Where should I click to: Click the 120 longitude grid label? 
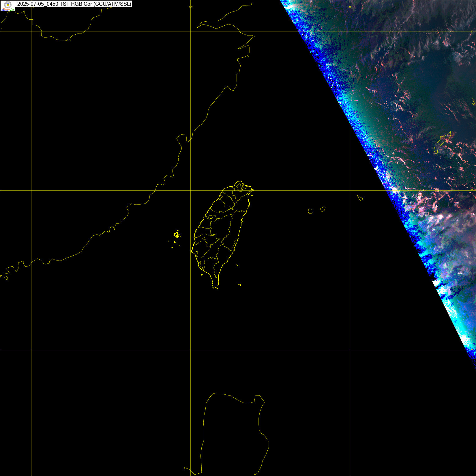coord(191,7)
